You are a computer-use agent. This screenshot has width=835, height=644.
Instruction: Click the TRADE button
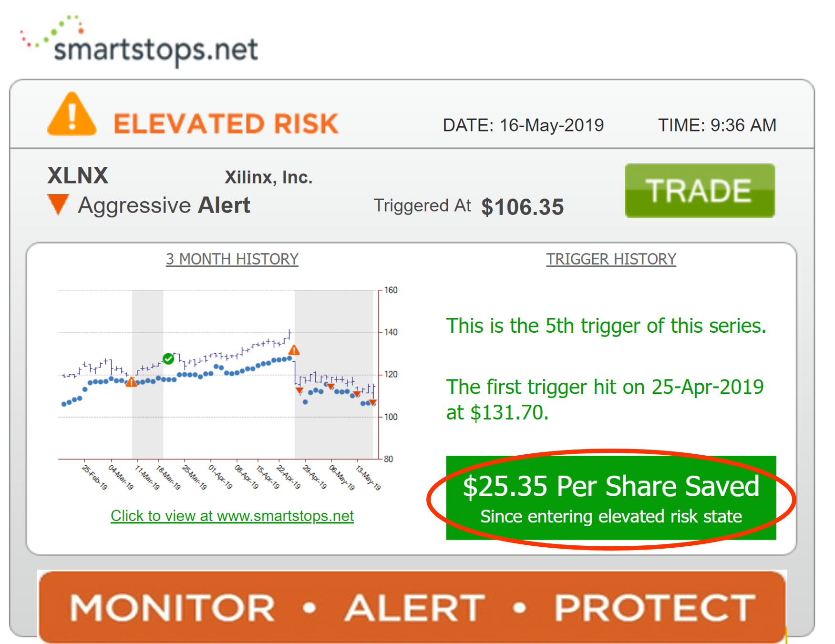point(699,190)
